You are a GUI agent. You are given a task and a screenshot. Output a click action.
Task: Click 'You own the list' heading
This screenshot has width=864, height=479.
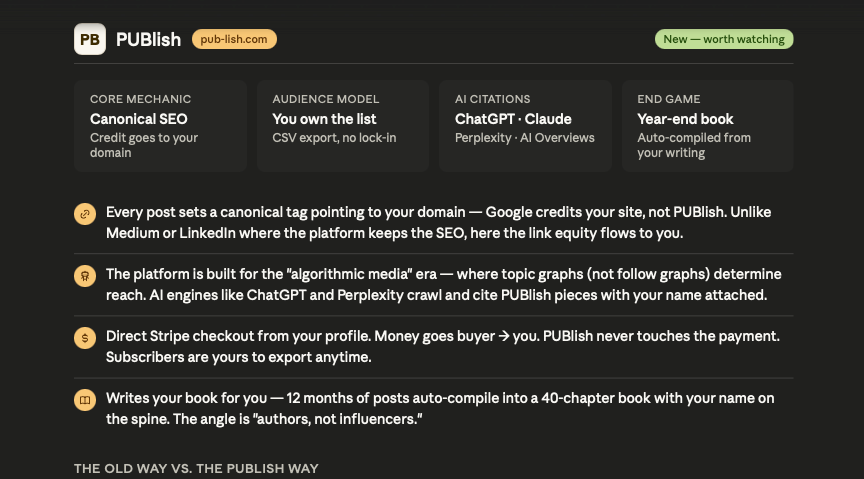[324, 119]
